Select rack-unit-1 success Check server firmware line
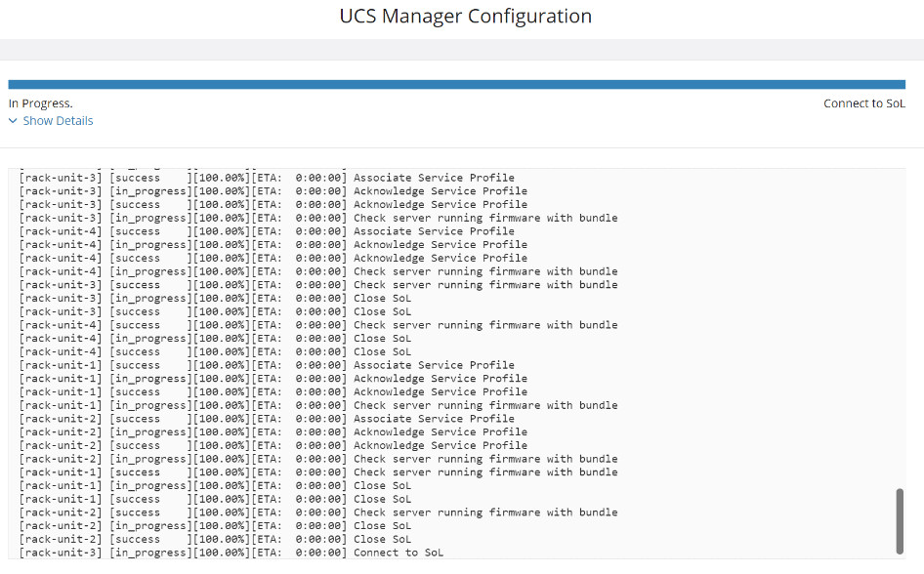This screenshot has height=574, width=924. (x=318, y=472)
